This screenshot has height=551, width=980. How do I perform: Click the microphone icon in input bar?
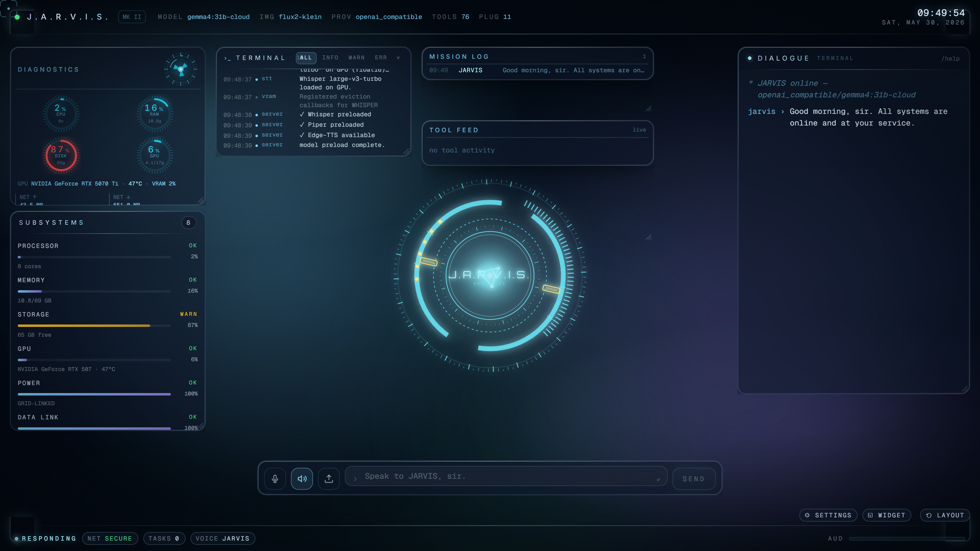pyautogui.click(x=275, y=478)
